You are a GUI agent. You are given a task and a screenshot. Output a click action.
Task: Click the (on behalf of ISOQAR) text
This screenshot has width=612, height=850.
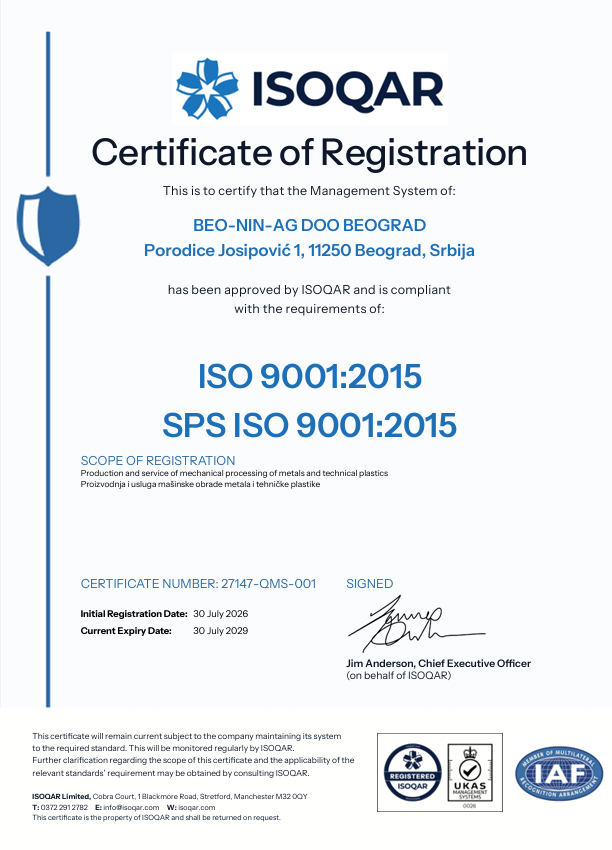pos(398,675)
